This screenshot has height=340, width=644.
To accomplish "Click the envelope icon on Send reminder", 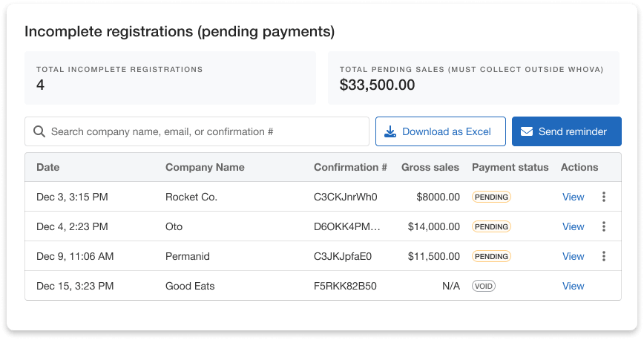I will pos(527,131).
